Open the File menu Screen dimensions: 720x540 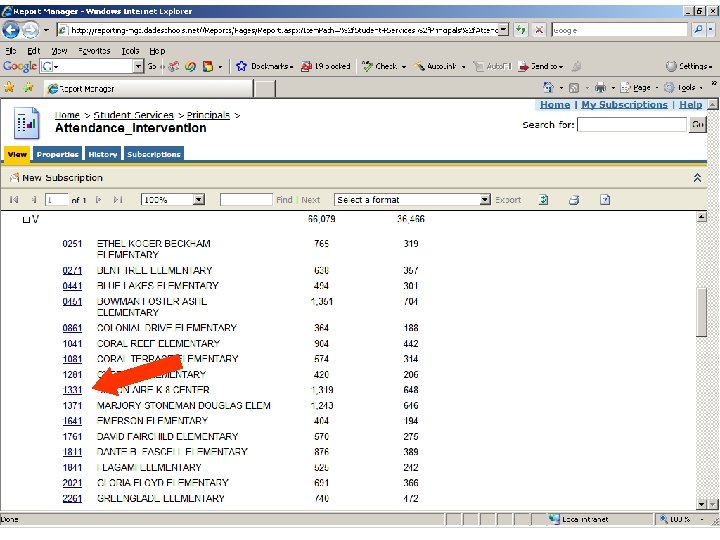pos(10,51)
